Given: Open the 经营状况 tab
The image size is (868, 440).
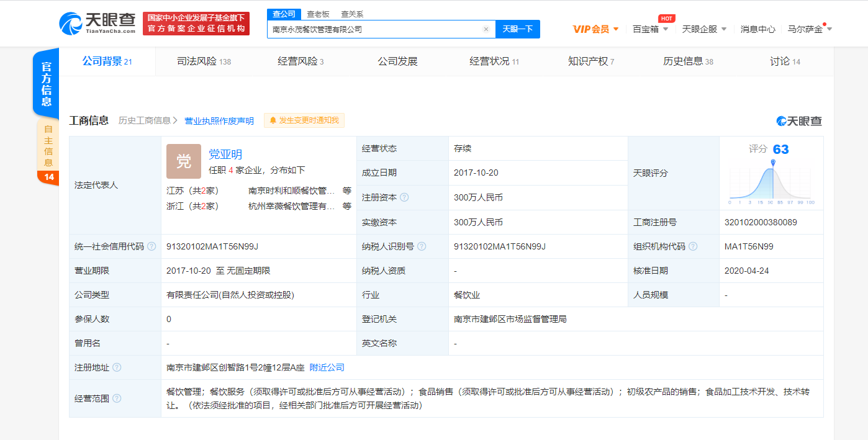Looking at the screenshot, I should coord(494,61).
